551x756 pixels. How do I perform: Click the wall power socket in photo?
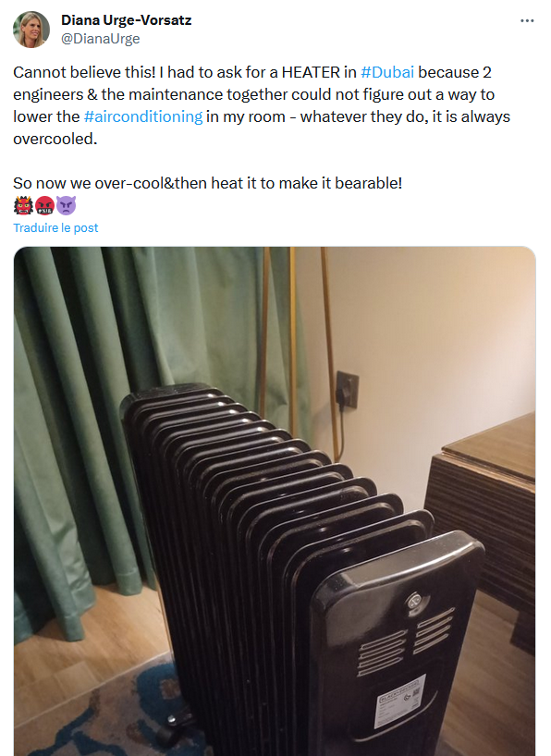point(348,390)
